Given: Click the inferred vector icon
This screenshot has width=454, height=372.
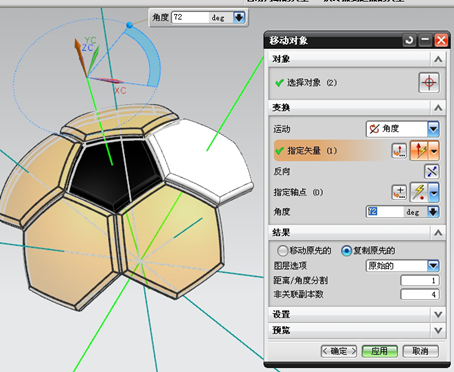Looking at the screenshot, I should 420,151.
